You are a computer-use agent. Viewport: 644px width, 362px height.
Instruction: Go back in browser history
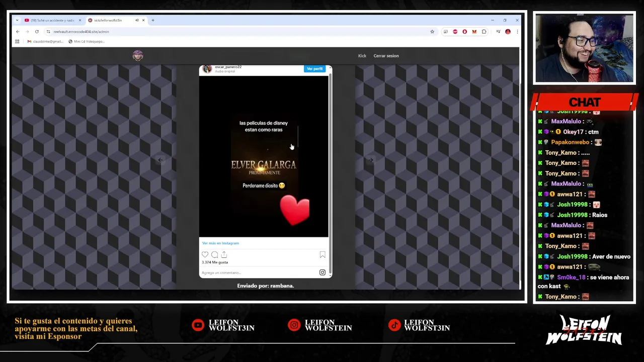tap(18, 32)
